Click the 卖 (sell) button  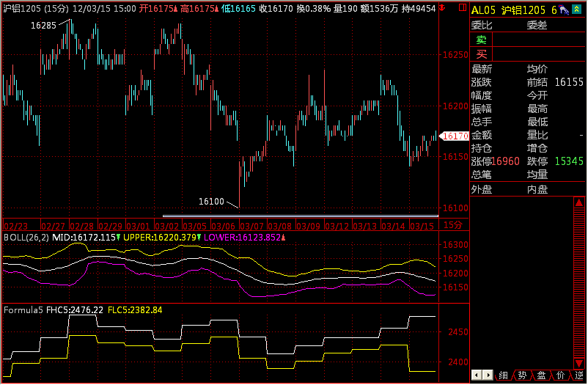point(481,40)
